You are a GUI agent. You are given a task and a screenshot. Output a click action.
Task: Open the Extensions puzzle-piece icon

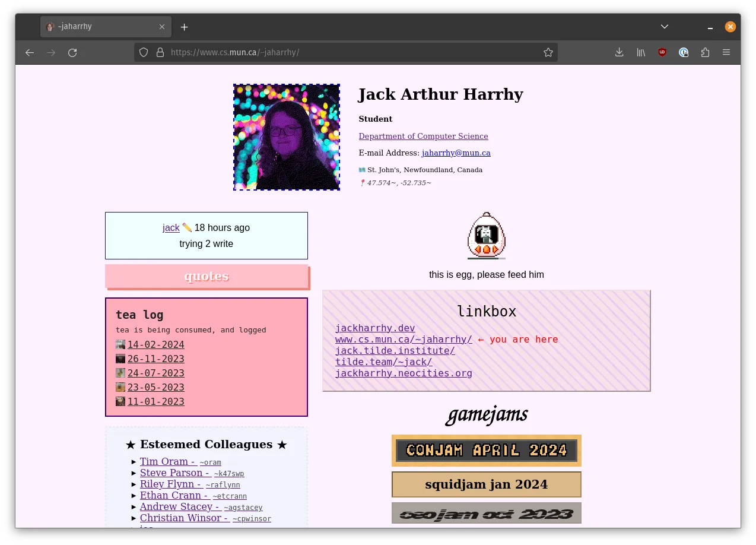coord(705,53)
